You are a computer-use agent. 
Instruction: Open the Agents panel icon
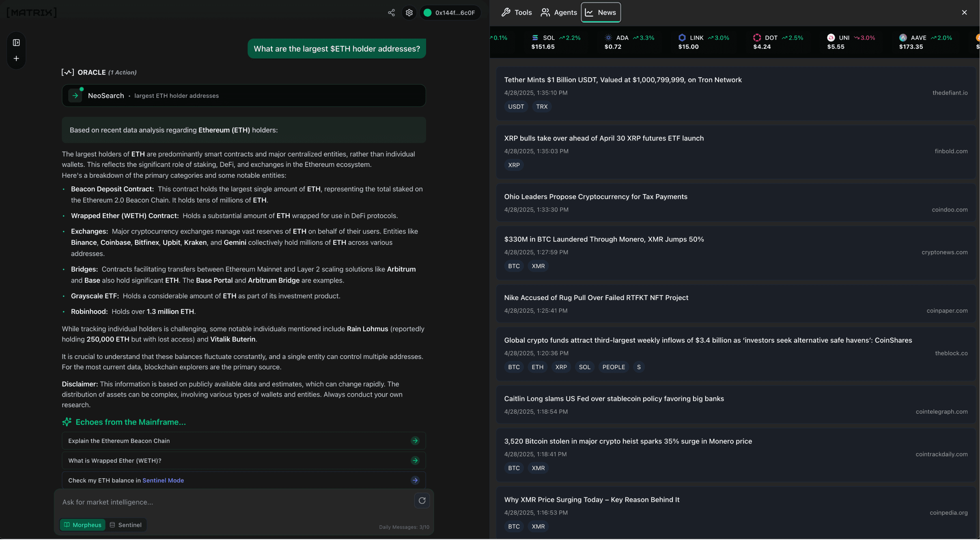(x=545, y=12)
